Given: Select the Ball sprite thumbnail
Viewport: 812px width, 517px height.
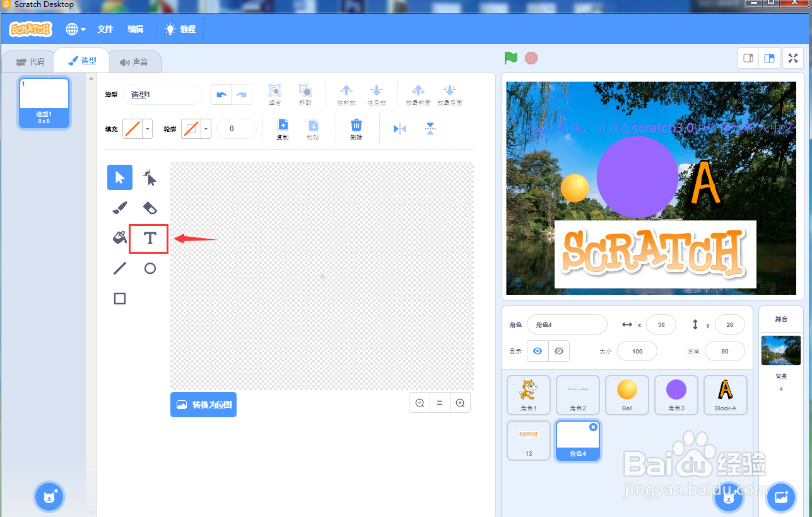Looking at the screenshot, I should tap(627, 395).
